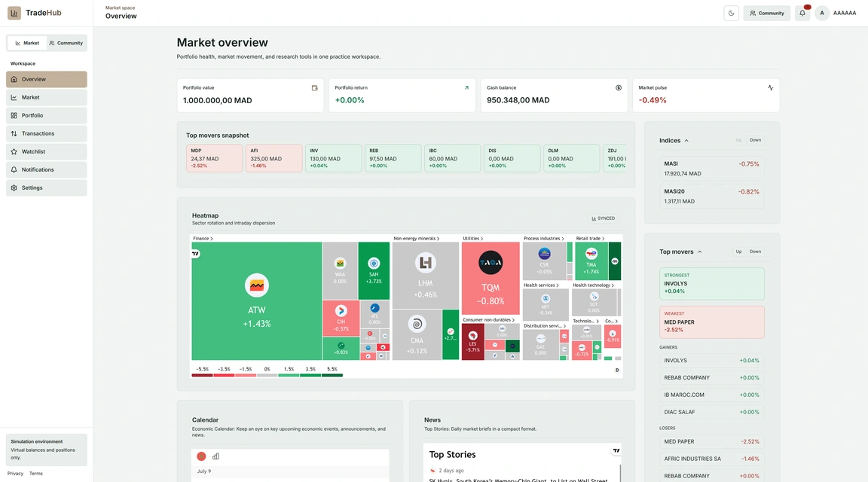
Task: Toggle Indices Down filter
Action: pyautogui.click(x=755, y=140)
